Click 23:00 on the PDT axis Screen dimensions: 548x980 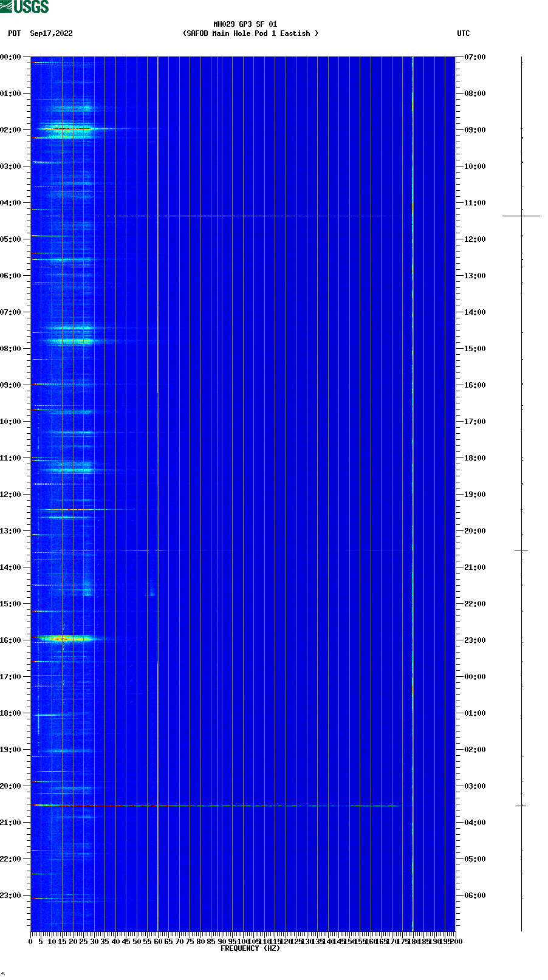pos(11,896)
